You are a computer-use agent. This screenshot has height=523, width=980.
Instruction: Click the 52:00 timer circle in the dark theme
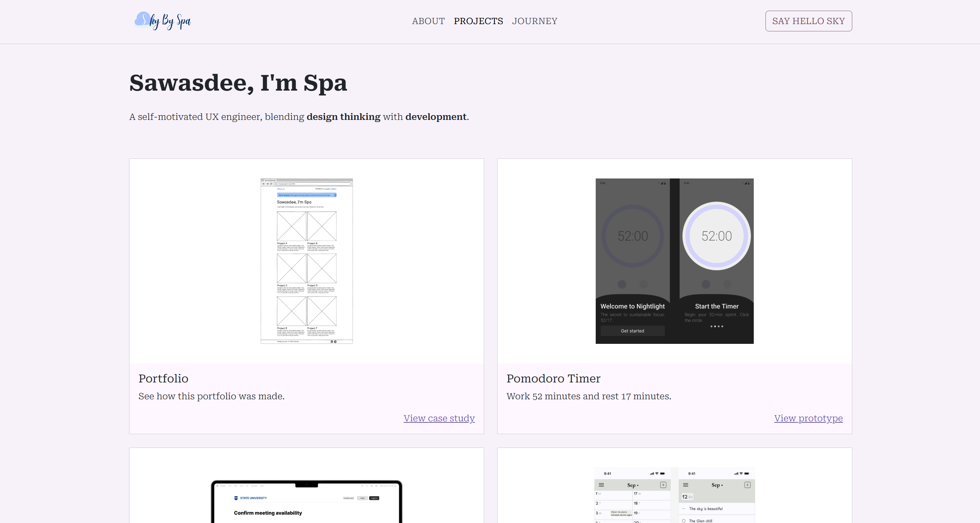pyautogui.click(x=632, y=236)
